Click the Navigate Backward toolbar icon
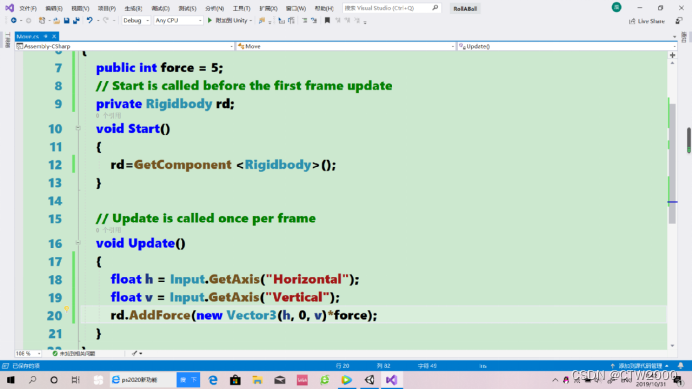This screenshot has width=693, height=390. tap(14, 20)
